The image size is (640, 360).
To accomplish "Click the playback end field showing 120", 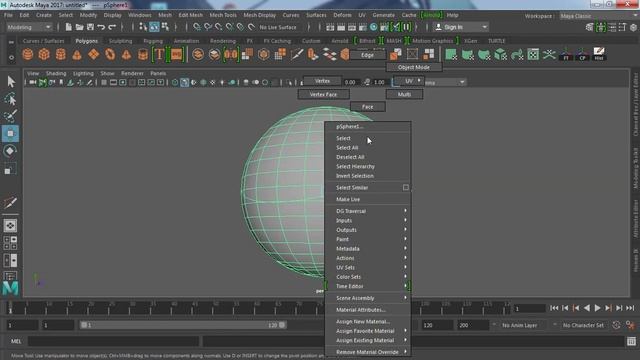I will 437,325.
